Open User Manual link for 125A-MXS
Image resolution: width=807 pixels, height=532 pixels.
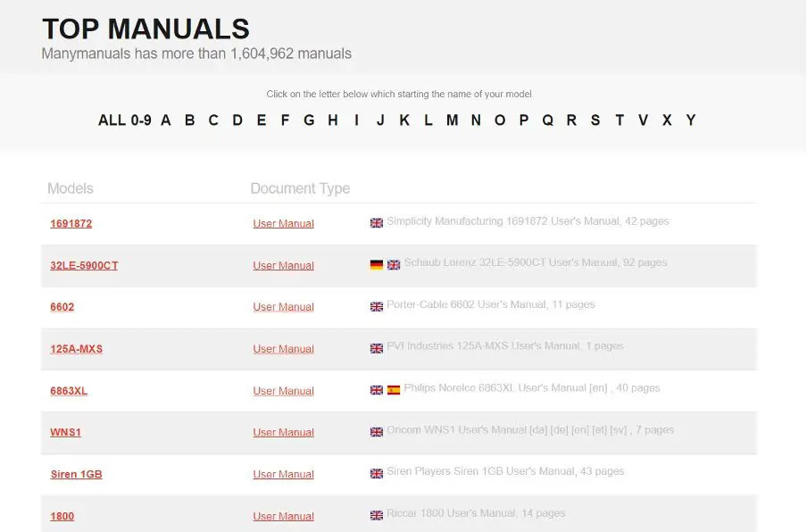pyautogui.click(x=284, y=349)
